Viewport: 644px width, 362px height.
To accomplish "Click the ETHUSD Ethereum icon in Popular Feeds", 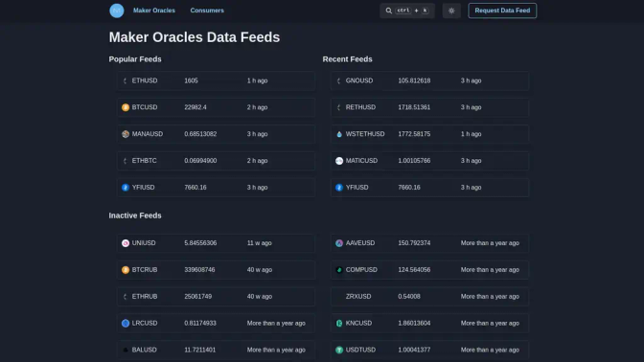I will pyautogui.click(x=126, y=80).
